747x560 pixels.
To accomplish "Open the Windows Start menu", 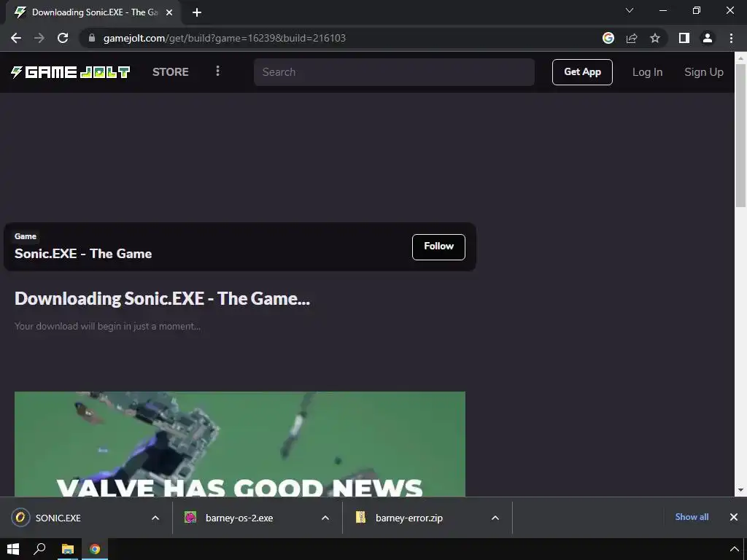I will click(x=13, y=549).
